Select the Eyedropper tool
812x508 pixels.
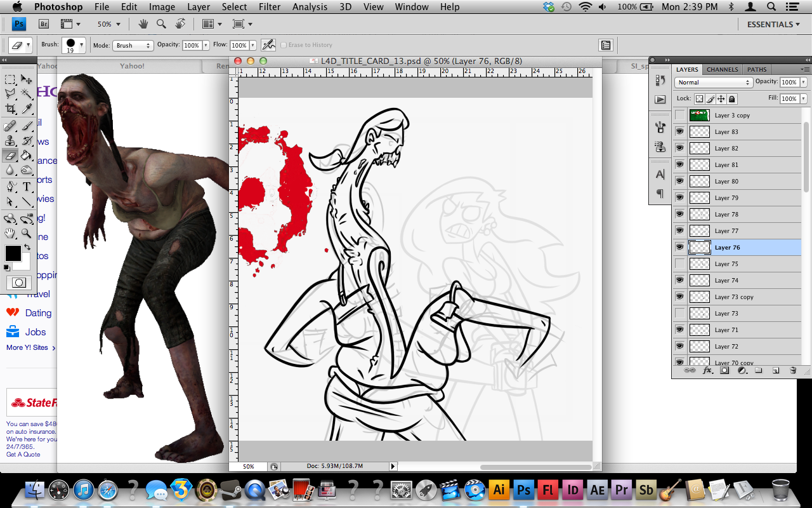click(x=27, y=109)
